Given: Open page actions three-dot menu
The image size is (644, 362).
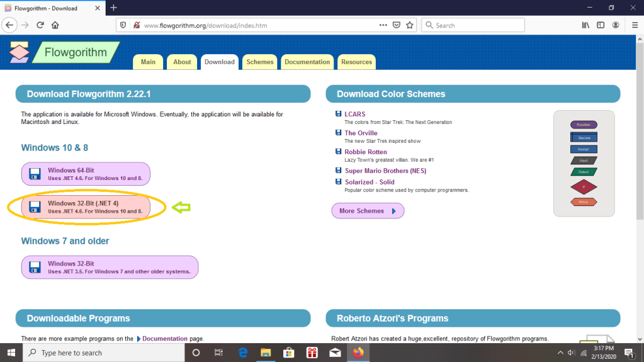Looking at the screenshot, I should coord(383,25).
